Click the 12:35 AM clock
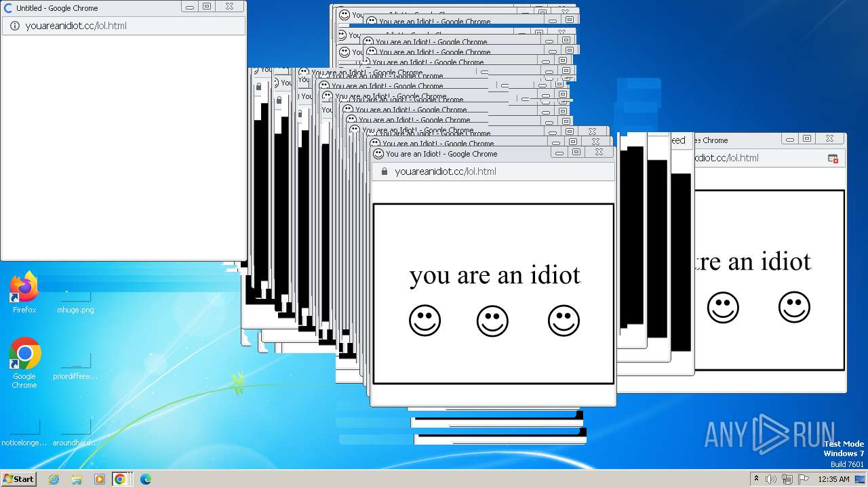The image size is (868, 488). (833, 479)
